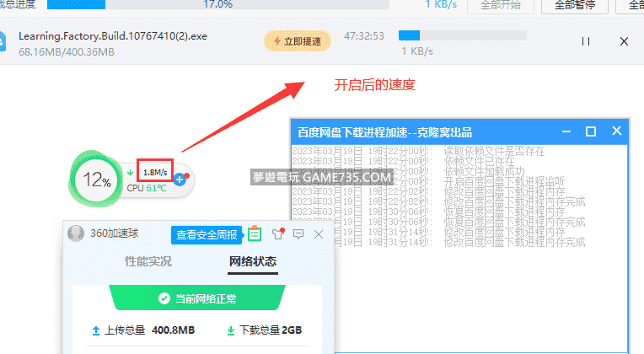Pause the Learning.Factory.Build download
644x354 pixels.
point(586,41)
